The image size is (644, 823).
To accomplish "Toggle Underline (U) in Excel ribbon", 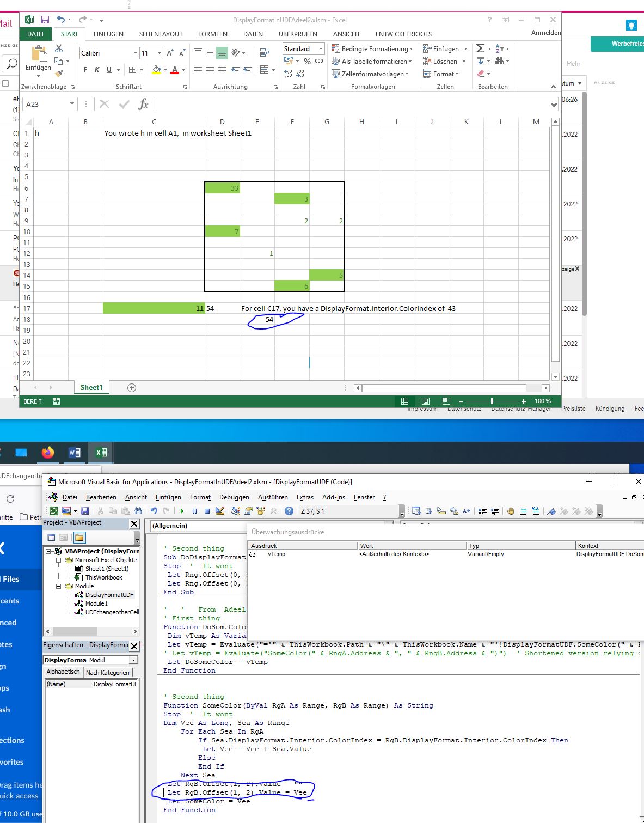I will pos(109,70).
